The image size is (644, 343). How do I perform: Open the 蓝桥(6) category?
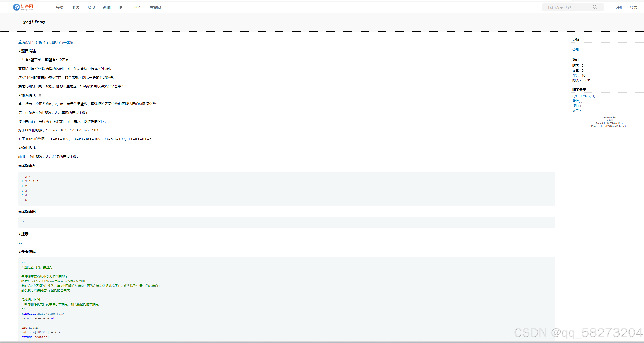tap(577, 101)
